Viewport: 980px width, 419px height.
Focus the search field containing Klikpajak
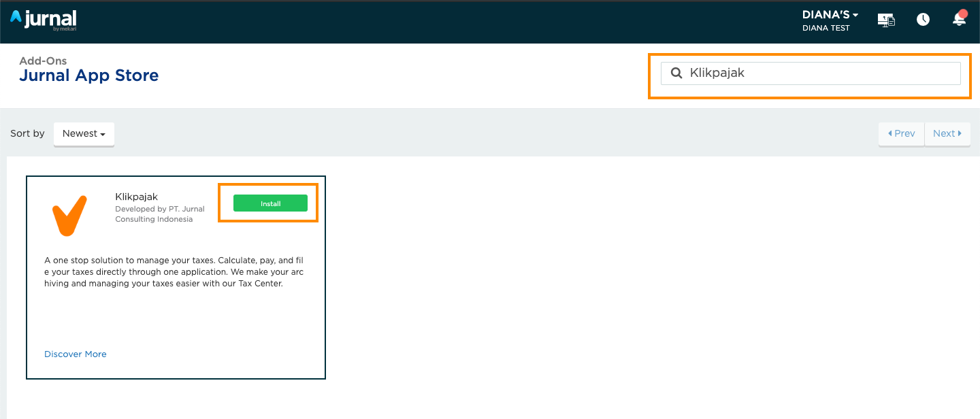[817, 73]
